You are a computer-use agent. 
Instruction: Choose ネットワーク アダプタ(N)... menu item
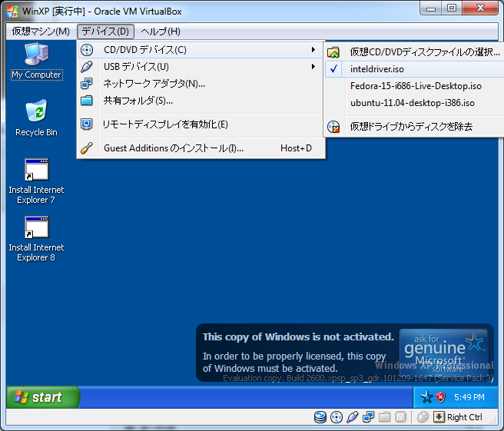[201, 84]
